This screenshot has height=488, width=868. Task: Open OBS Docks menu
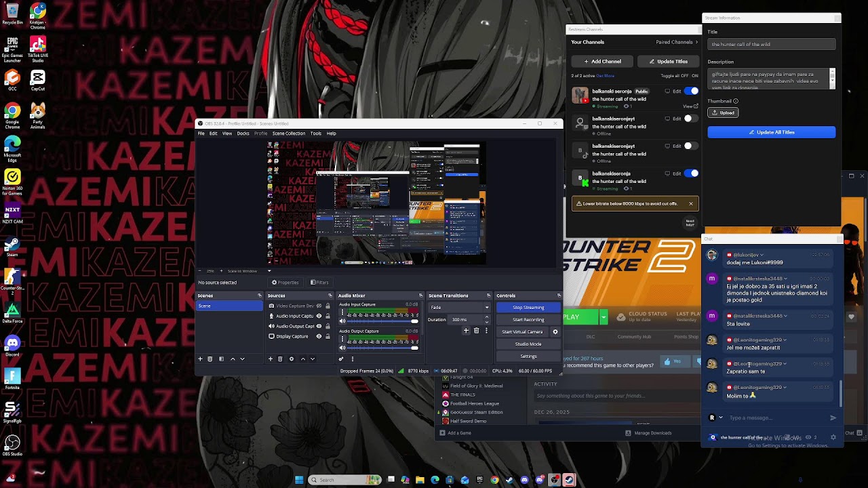(x=243, y=134)
